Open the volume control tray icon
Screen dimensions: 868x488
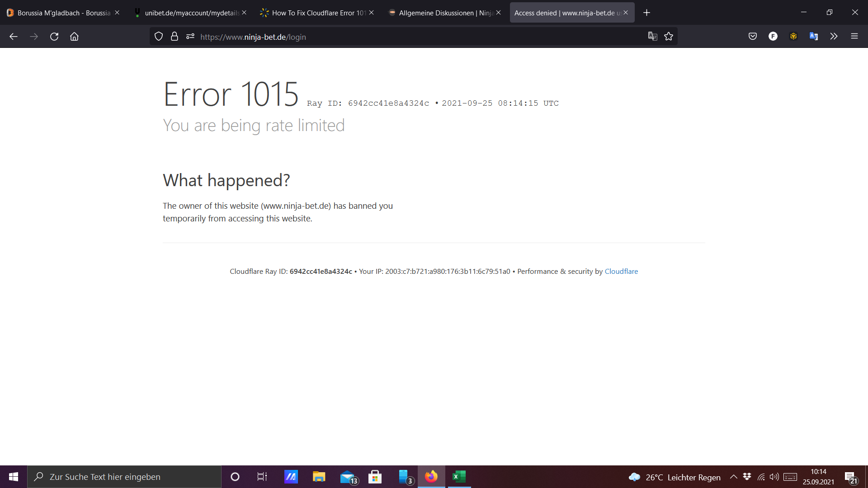click(x=774, y=477)
